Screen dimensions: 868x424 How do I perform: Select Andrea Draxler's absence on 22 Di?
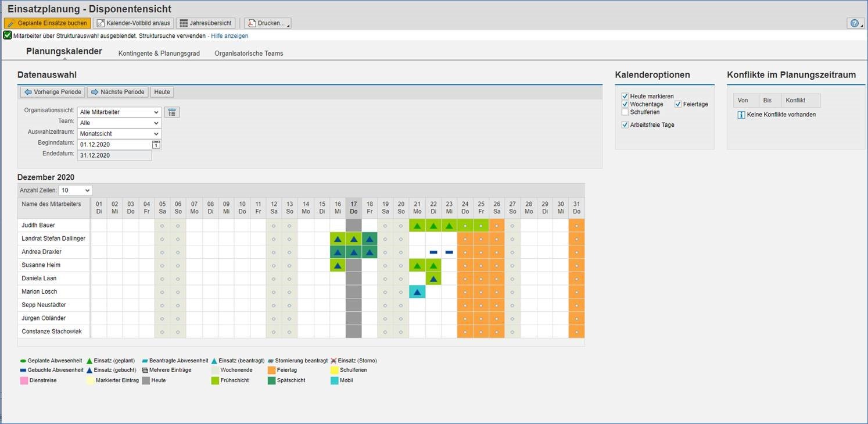(x=433, y=252)
